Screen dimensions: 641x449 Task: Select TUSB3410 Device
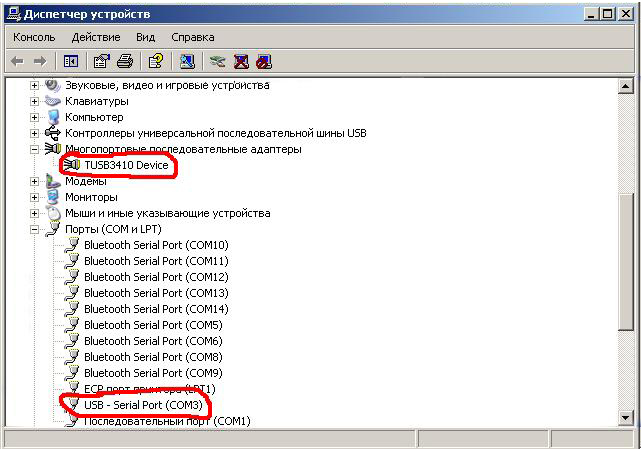[126, 165]
